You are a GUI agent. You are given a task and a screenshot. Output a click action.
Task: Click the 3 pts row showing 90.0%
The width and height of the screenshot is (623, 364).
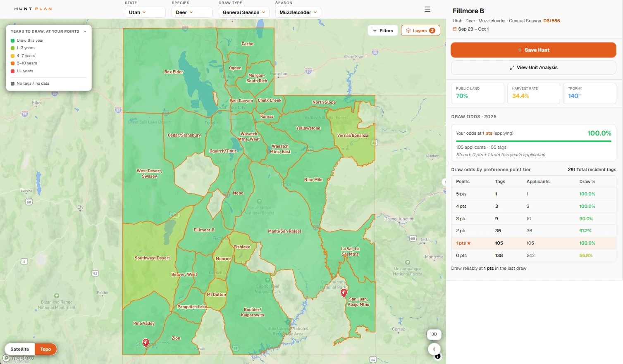[533, 219]
